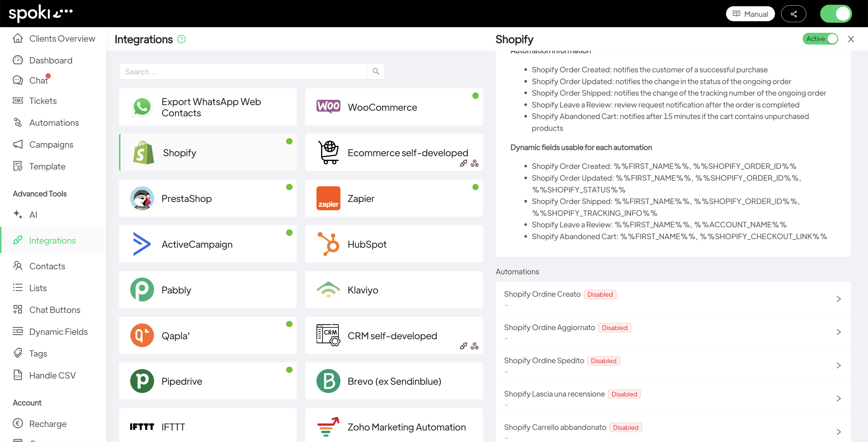Open the Integrations help question icon
This screenshot has height=442, width=868.
coord(181,39)
